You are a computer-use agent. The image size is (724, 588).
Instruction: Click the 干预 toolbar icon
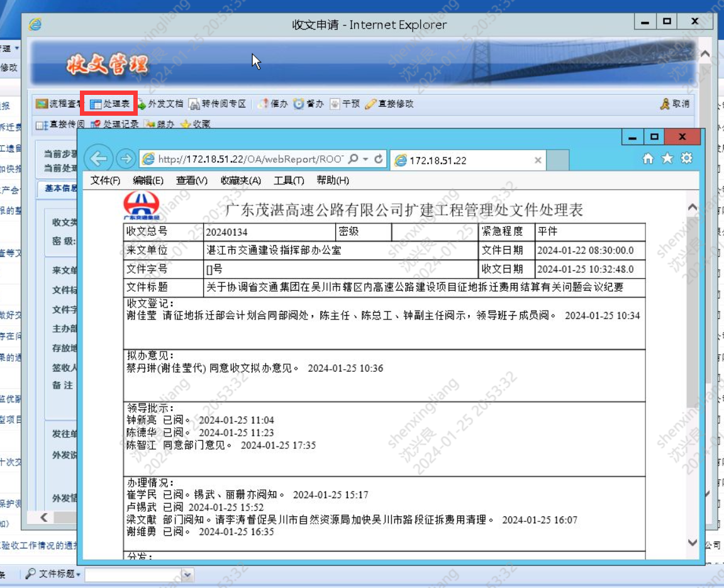[345, 104]
